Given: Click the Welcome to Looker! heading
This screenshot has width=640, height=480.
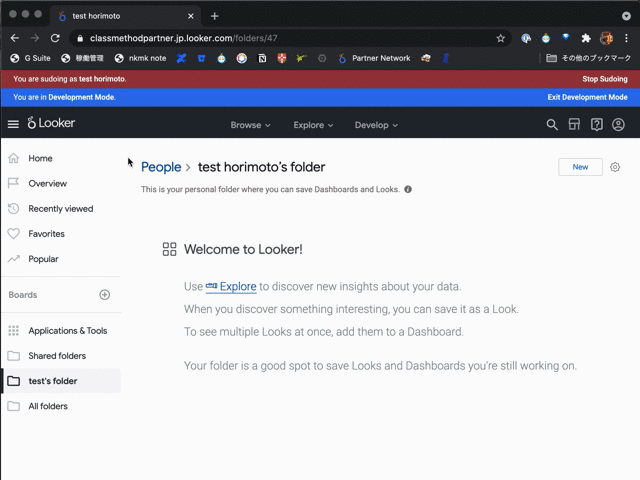Looking at the screenshot, I should (x=243, y=249).
